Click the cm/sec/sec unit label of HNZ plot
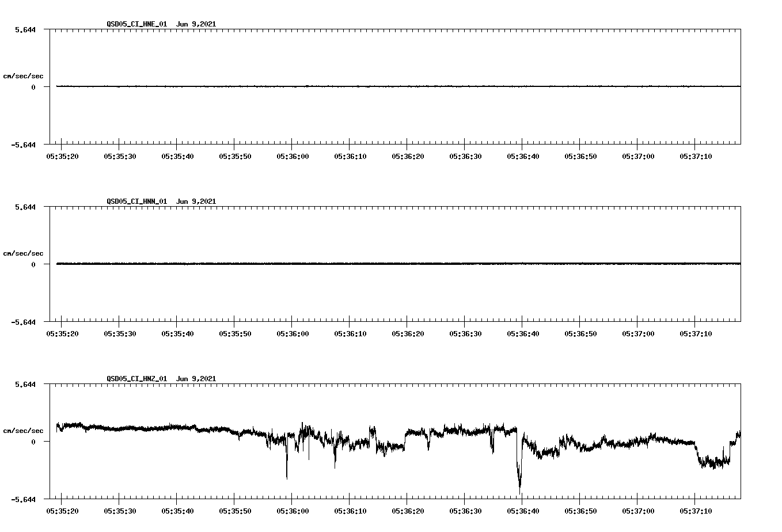 [23, 431]
